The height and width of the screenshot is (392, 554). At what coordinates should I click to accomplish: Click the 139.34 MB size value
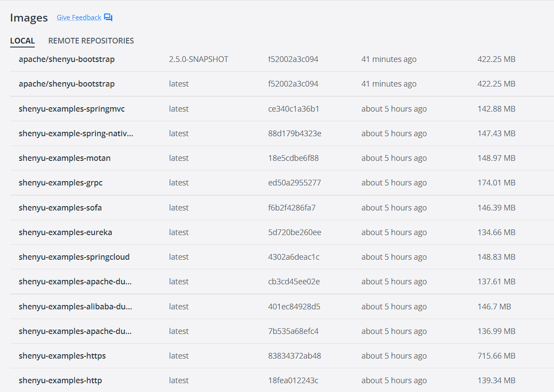tap(496, 381)
